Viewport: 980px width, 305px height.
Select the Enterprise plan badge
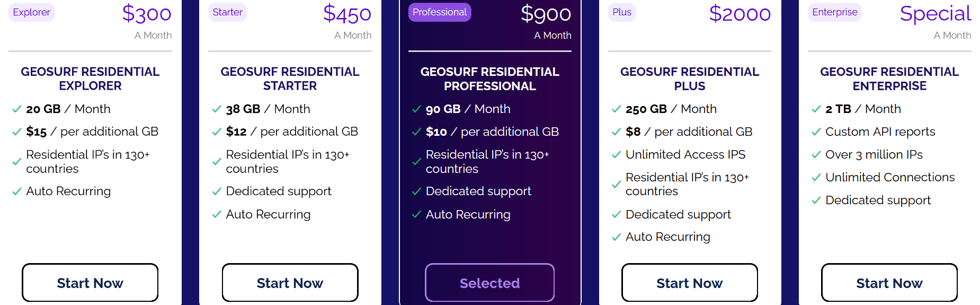pyautogui.click(x=835, y=12)
